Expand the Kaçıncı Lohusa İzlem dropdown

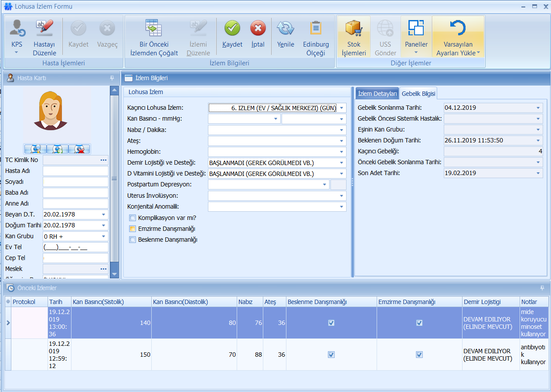342,108
